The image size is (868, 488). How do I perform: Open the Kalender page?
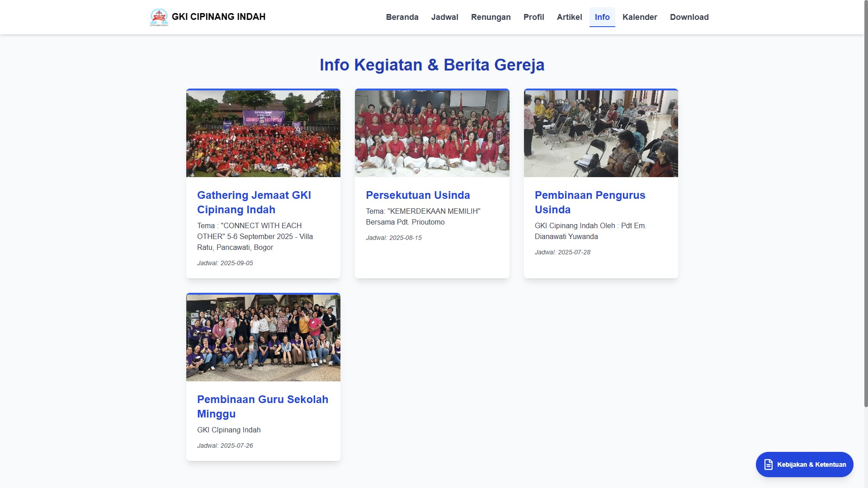(639, 17)
